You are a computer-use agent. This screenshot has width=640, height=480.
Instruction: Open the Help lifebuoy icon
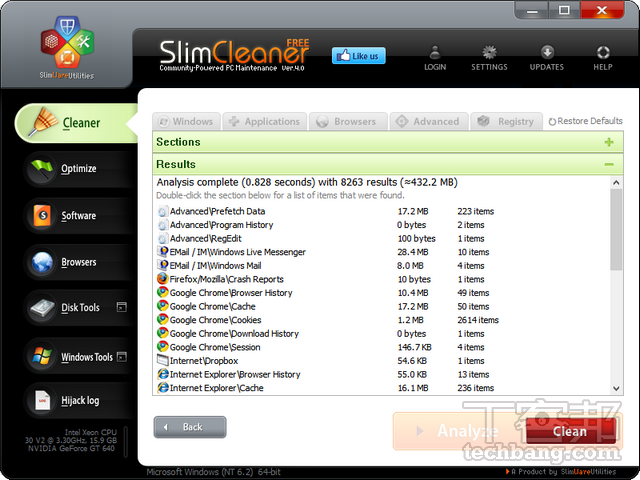pyautogui.click(x=603, y=52)
